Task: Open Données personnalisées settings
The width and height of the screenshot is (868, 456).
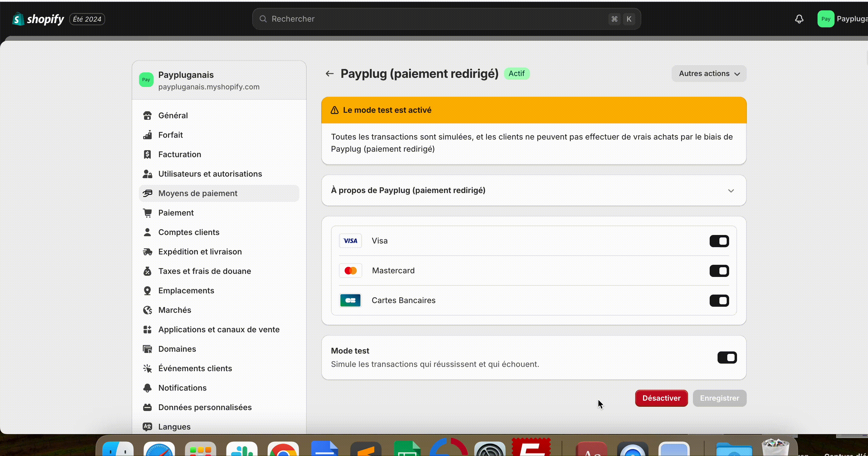Action: [x=219, y=407]
